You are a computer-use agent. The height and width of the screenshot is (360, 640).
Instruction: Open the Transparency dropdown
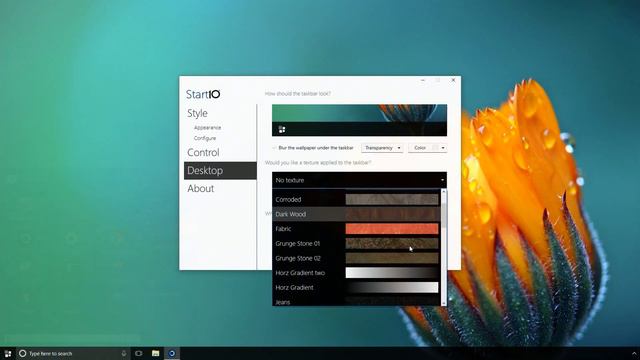pos(382,148)
